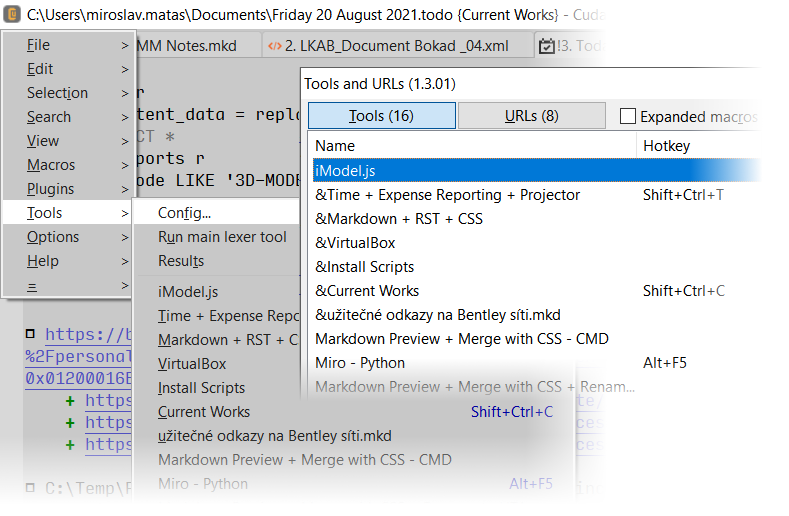Expand the File menu submenu arrow

tap(125, 45)
